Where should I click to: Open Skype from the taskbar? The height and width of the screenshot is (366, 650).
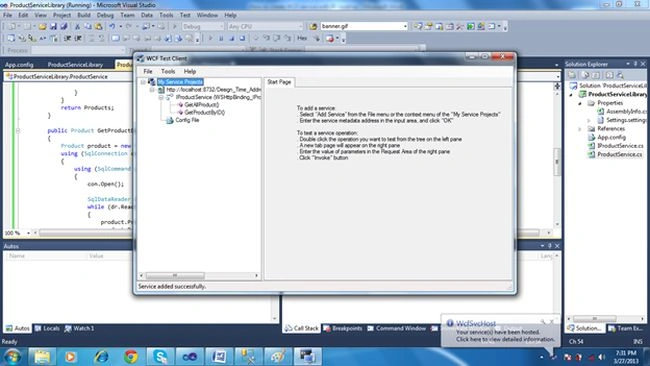[160, 356]
